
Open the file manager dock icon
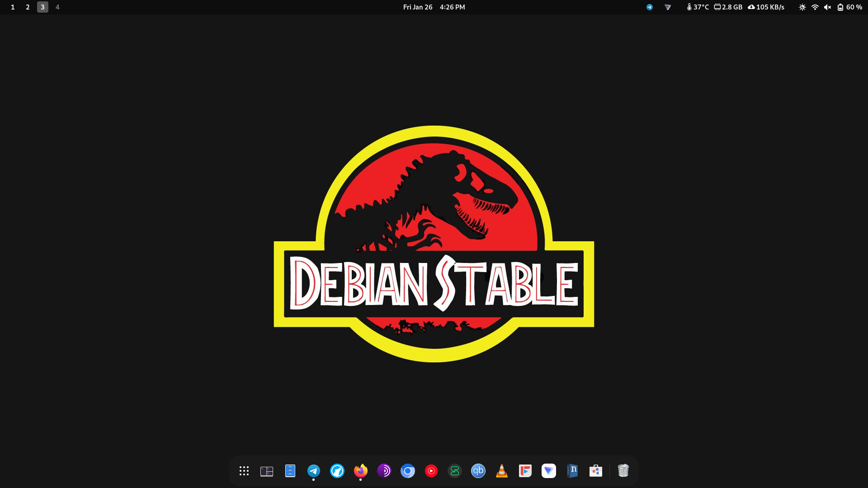tap(290, 471)
